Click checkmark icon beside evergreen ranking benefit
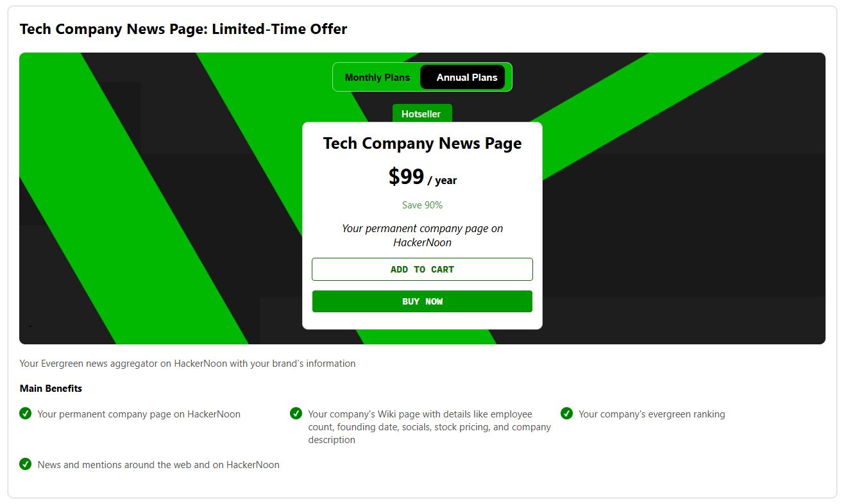The width and height of the screenshot is (848, 504). 566,413
